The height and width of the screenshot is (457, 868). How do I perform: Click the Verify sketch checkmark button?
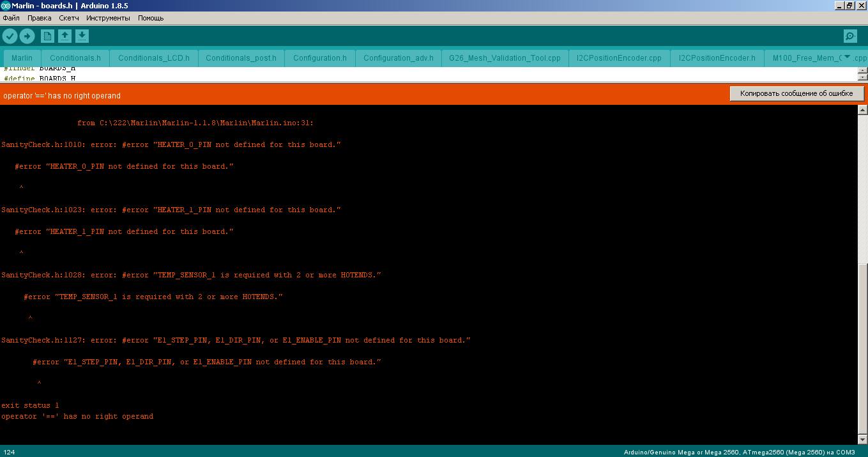[x=10, y=36]
